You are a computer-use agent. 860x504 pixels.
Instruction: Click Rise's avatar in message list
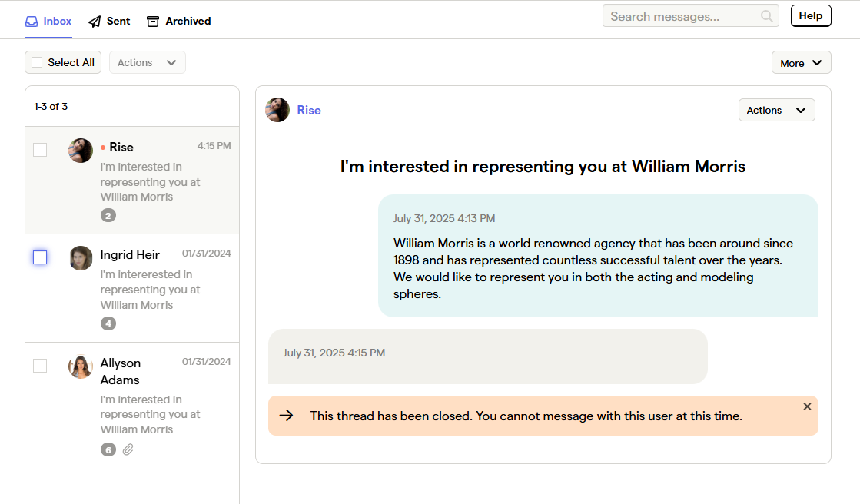tap(81, 151)
